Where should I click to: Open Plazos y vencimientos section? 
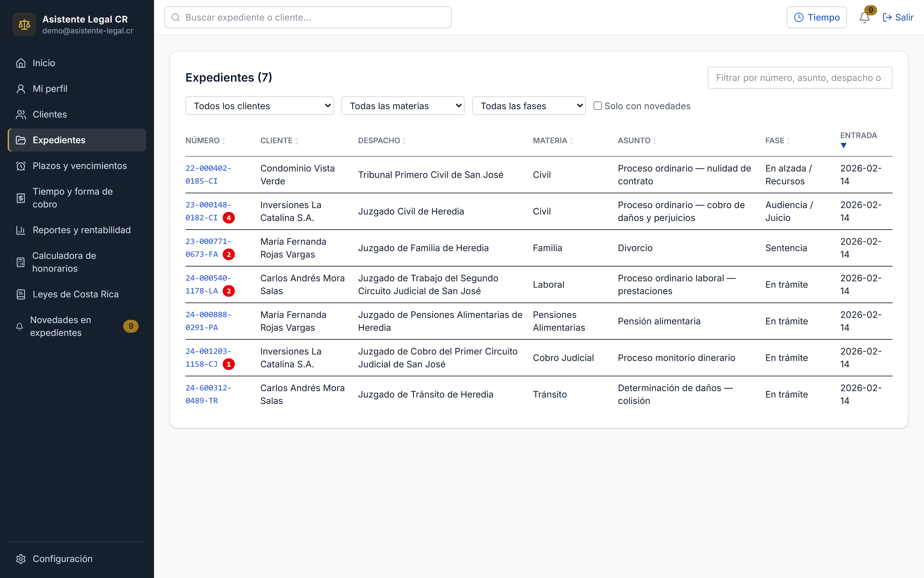(x=77, y=165)
